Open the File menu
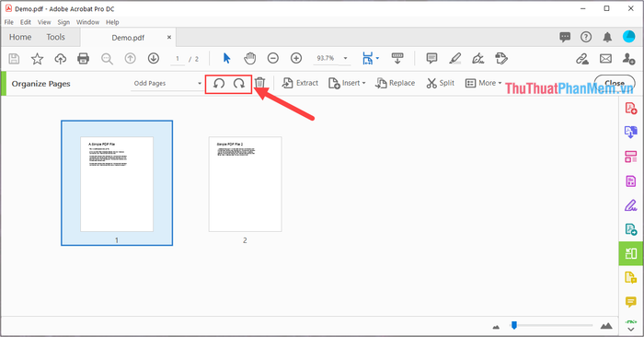The image size is (644, 337). click(x=8, y=22)
